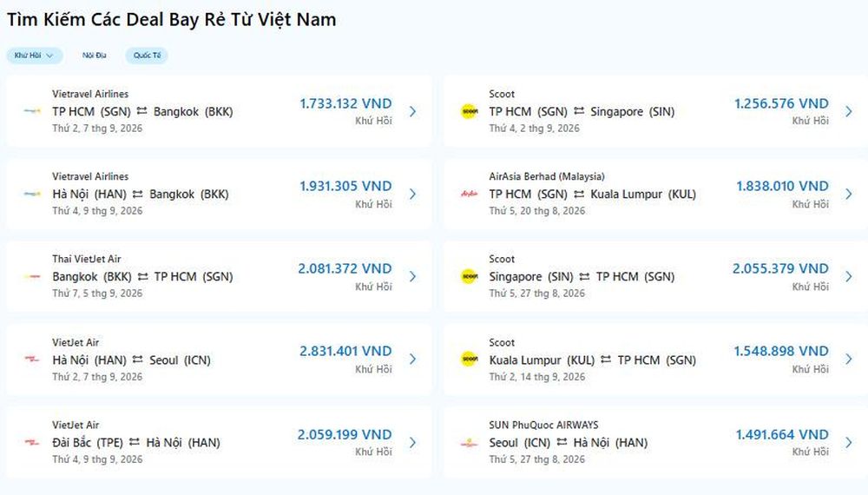Click Scoot logo on Kuala Lumpur–TP HCM deal

tap(470, 359)
